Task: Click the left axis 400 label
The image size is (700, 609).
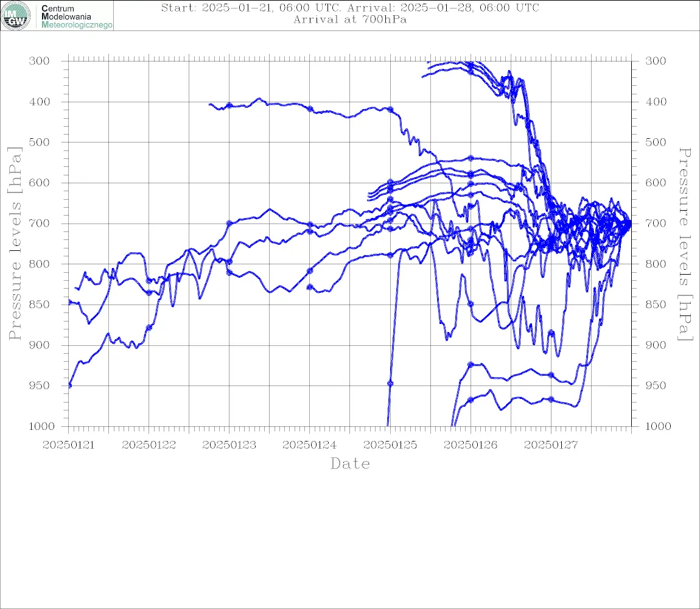Action: coord(40,102)
